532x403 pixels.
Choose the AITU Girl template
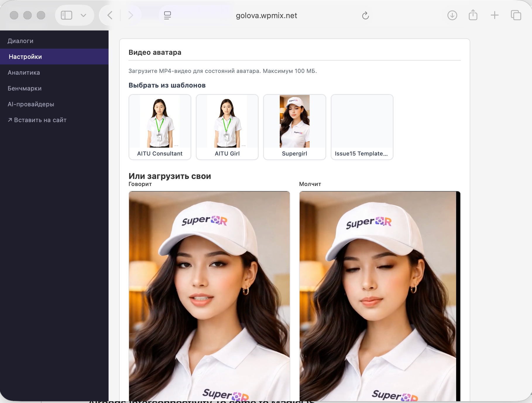pos(227,127)
